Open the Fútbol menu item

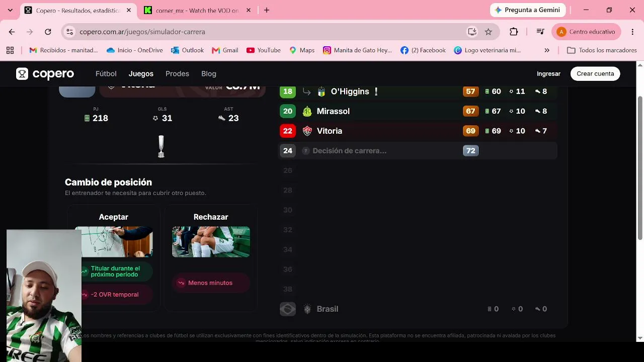tap(106, 74)
